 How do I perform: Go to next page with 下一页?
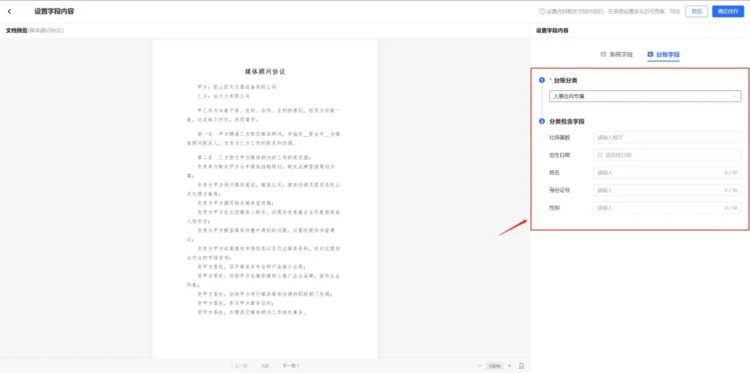(x=290, y=366)
